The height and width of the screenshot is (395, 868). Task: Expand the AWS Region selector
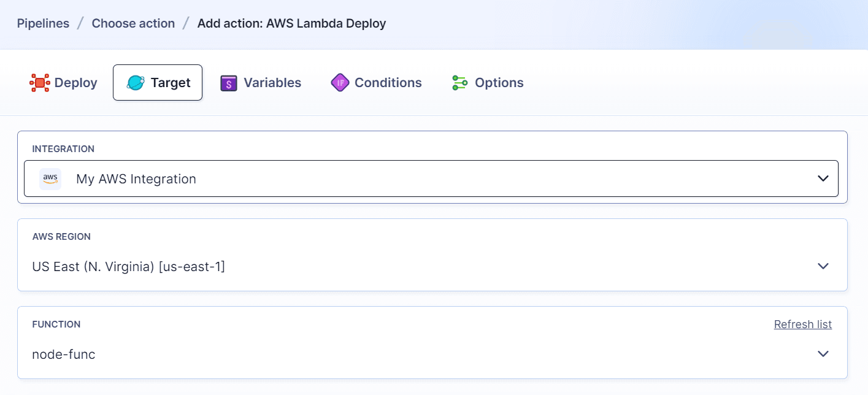[x=823, y=266]
